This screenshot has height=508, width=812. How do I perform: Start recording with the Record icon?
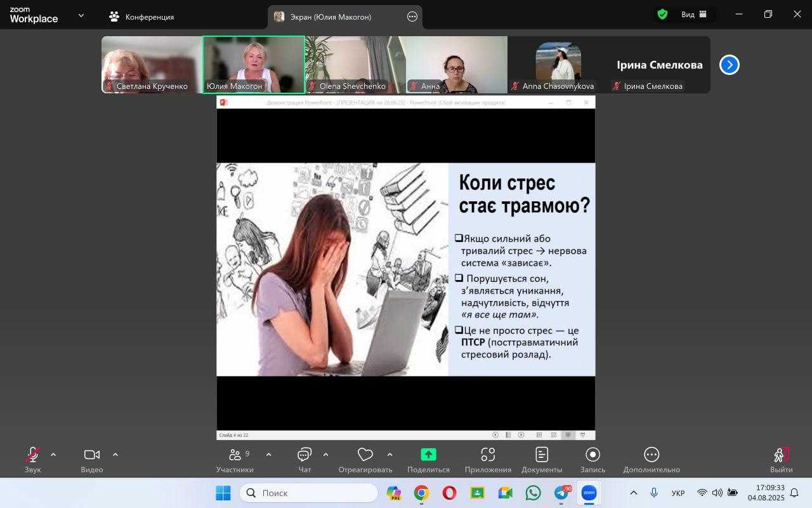593,455
